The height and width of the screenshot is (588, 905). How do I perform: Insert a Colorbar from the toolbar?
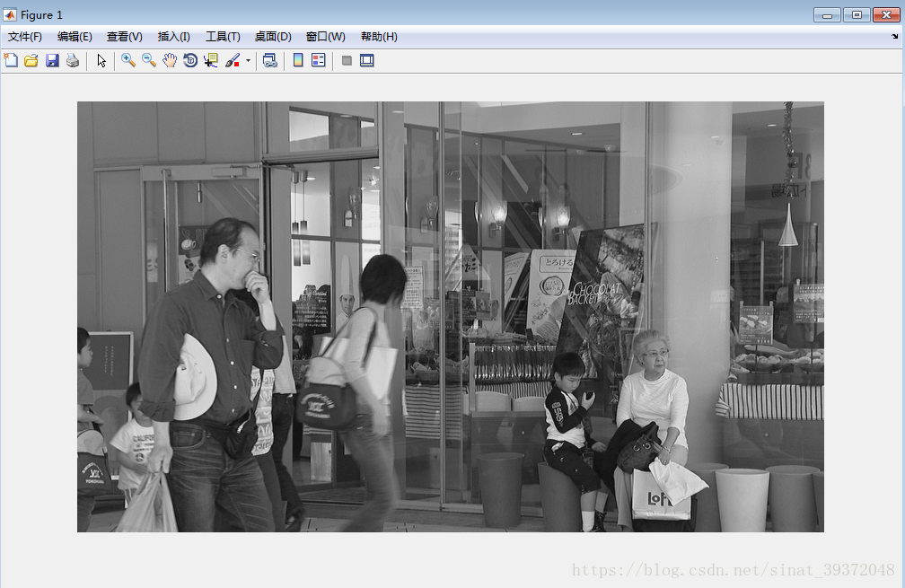coord(298,60)
